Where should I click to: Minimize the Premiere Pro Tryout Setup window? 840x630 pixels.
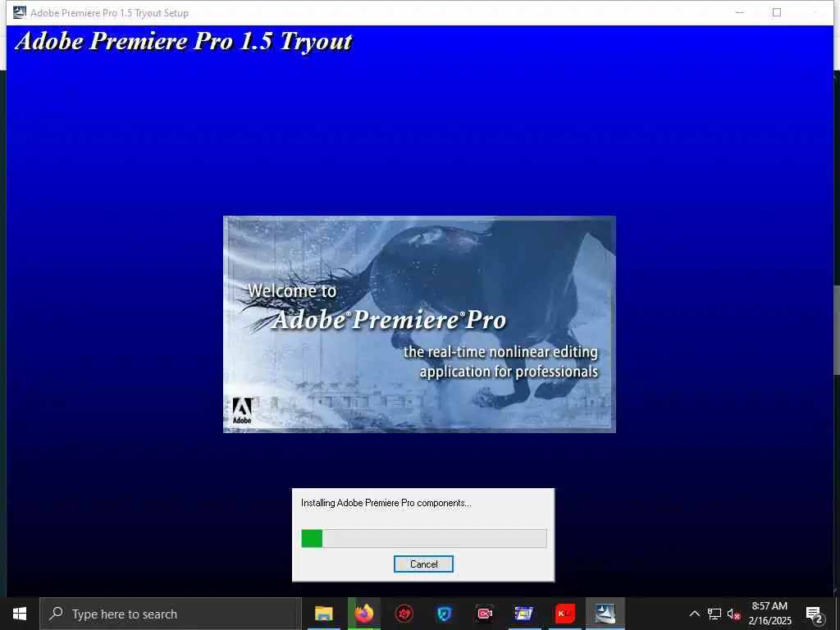click(740, 12)
